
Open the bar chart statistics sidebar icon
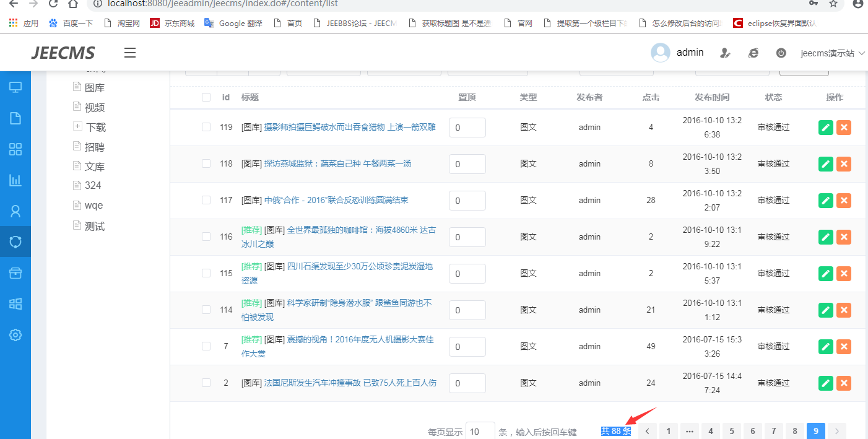point(15,180)
